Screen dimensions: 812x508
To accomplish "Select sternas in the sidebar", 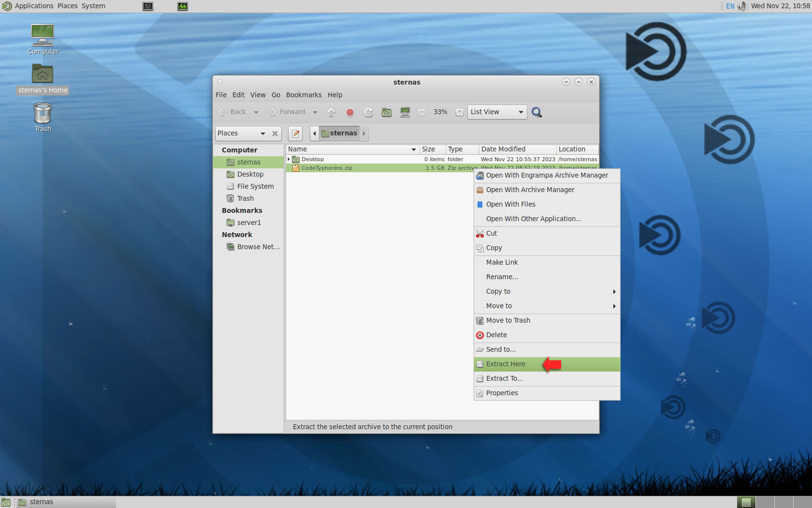I will [248, 162].
